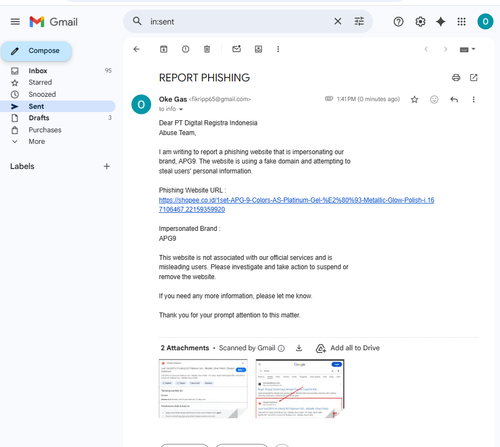
Task: Click Add all to Drive
Action: (348, 348)
